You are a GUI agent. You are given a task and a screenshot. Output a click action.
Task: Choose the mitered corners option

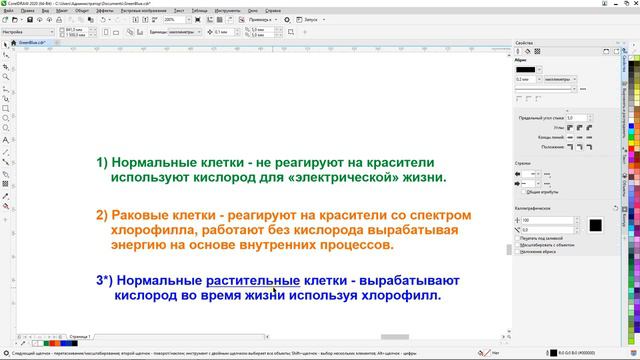click(x=570, y=128)
